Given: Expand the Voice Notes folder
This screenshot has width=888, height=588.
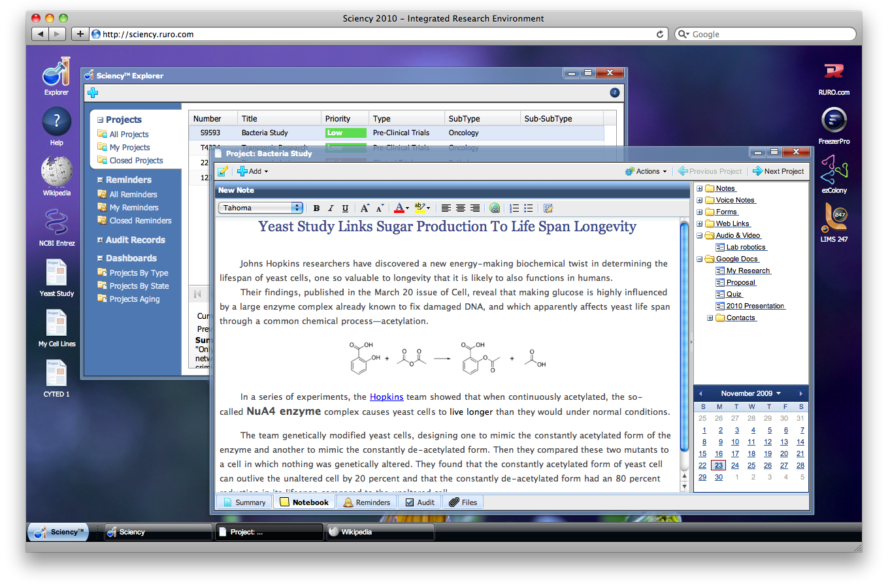Looking at the screenshot, I should tap(699, 201).
